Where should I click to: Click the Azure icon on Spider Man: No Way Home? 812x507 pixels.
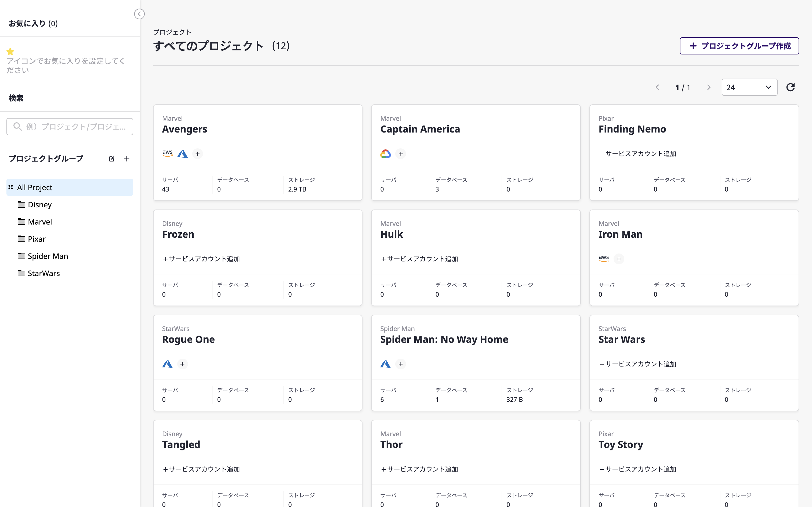tap(385, 364)
